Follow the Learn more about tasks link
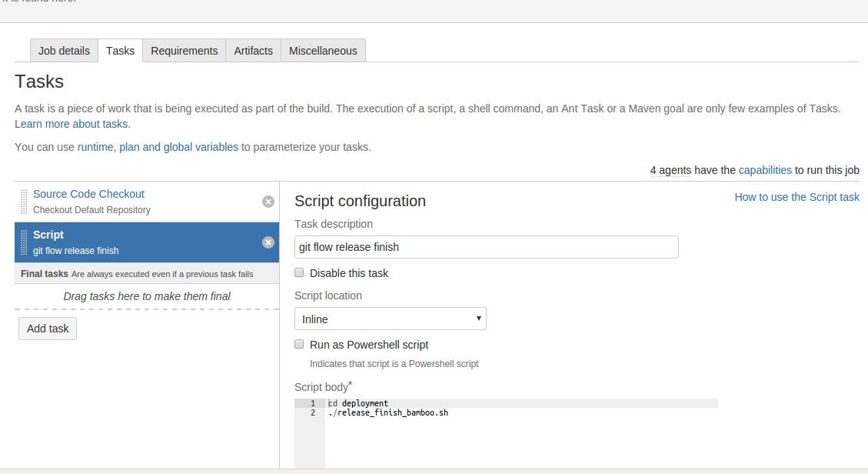Image resolution: width=868 pixels, height=474 pixels. pyautogui.click(x=72, y=124)
